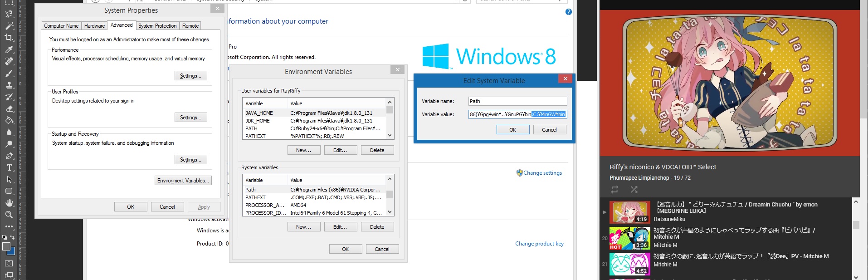Click Delete under System variables
This screenshot has height=280, width=868.
[x=377, y=227]
